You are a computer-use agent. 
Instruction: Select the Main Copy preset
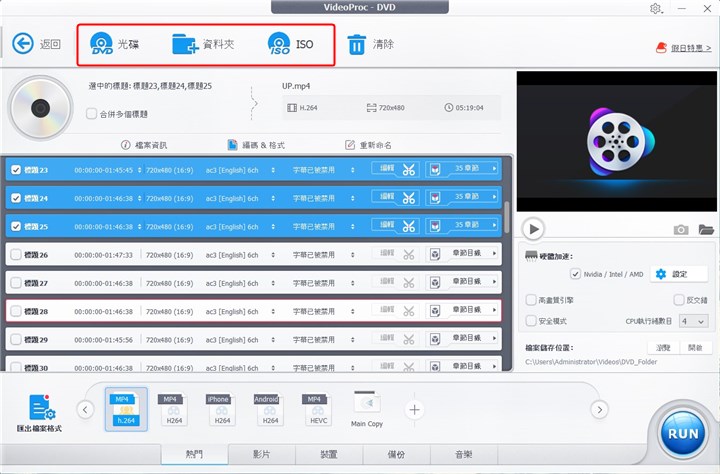click(x=366, y=409)
